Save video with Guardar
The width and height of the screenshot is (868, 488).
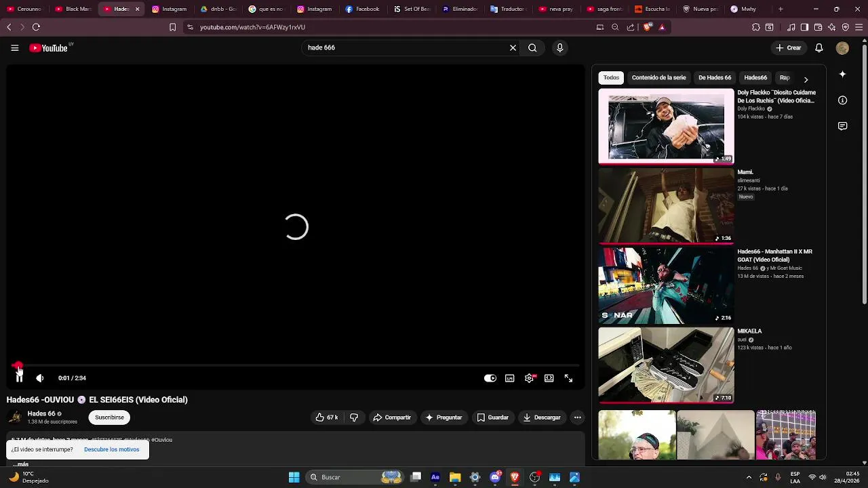click(x=492, y=418)
